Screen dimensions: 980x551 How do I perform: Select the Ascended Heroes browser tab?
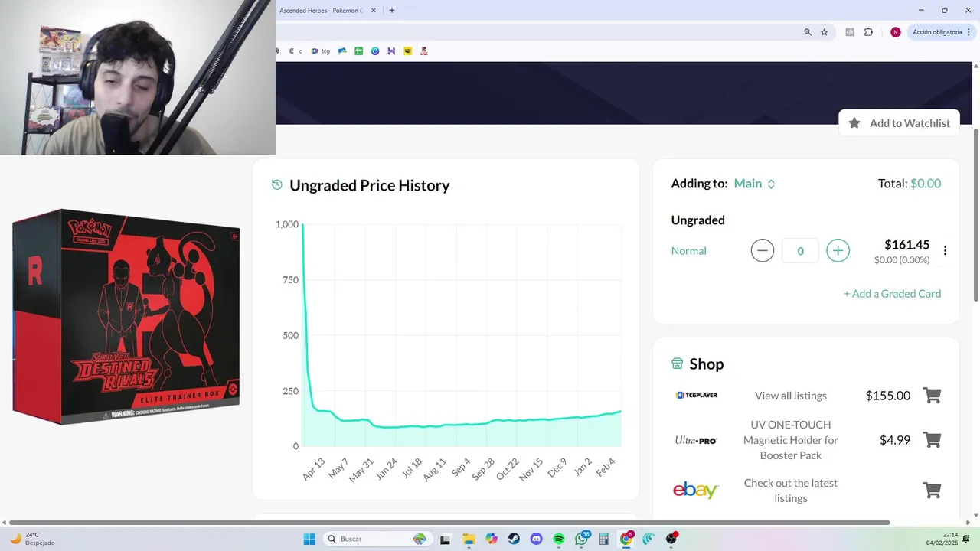pyautogui.click(x=322, y=11)
